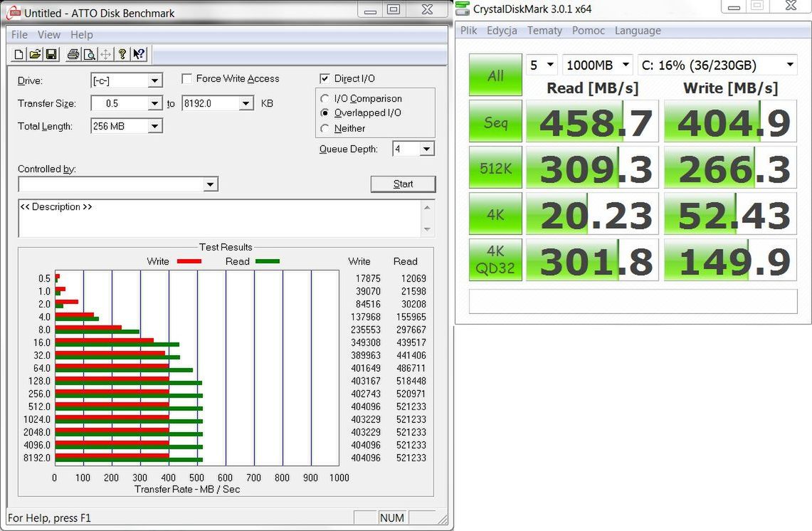Open the View menu in ATTO

(48, 35)
